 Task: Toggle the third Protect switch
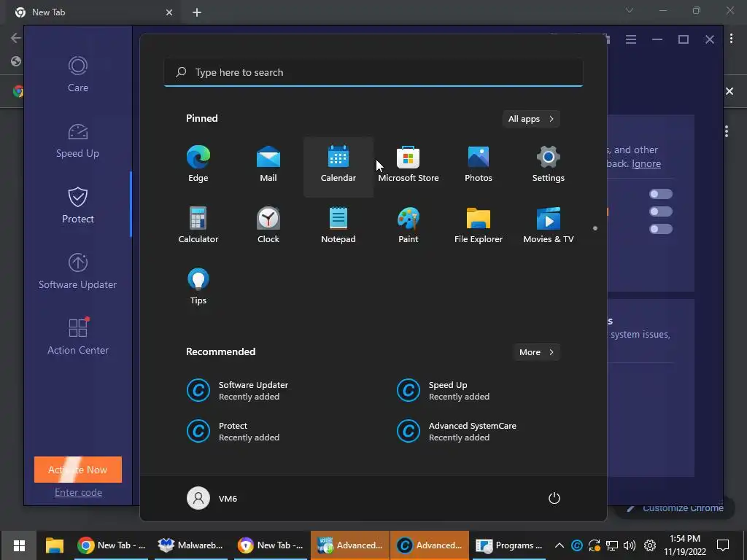[x=661, y=229]
